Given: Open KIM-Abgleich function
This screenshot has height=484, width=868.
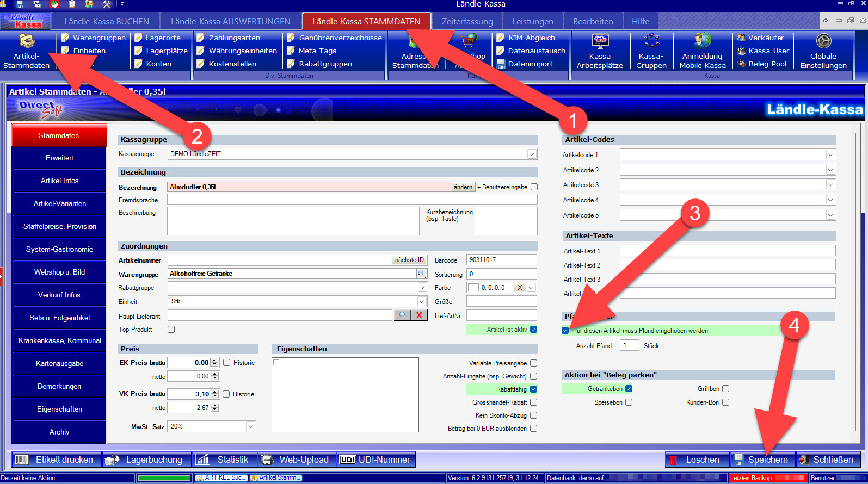Looking at the screenshot, I should tap(526, 38).
